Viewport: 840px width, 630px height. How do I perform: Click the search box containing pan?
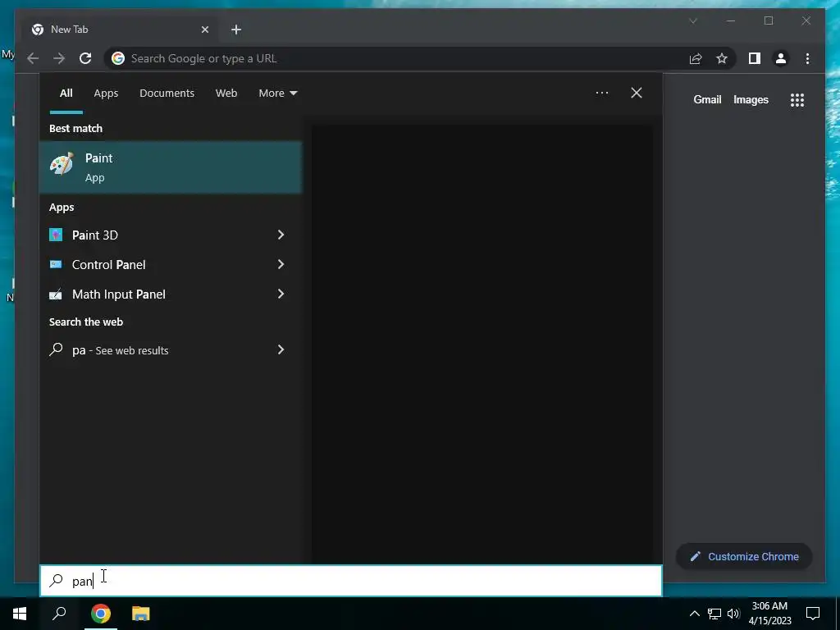pyautogui.click(x=351, y=581)
